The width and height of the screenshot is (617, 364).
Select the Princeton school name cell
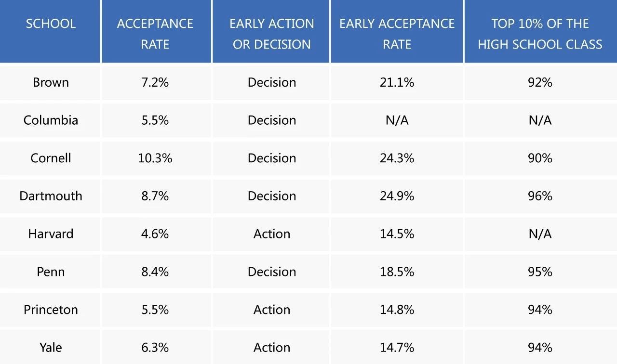51,310
